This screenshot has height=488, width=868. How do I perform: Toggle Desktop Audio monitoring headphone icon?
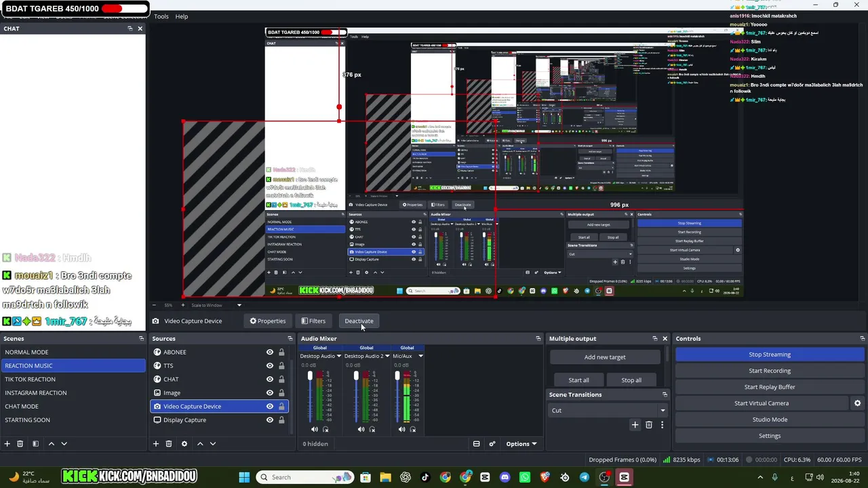pos(325,429)
